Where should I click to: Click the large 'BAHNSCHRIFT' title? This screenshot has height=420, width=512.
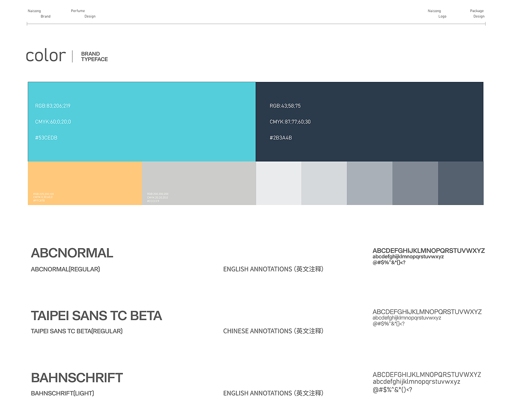(77, 378)
